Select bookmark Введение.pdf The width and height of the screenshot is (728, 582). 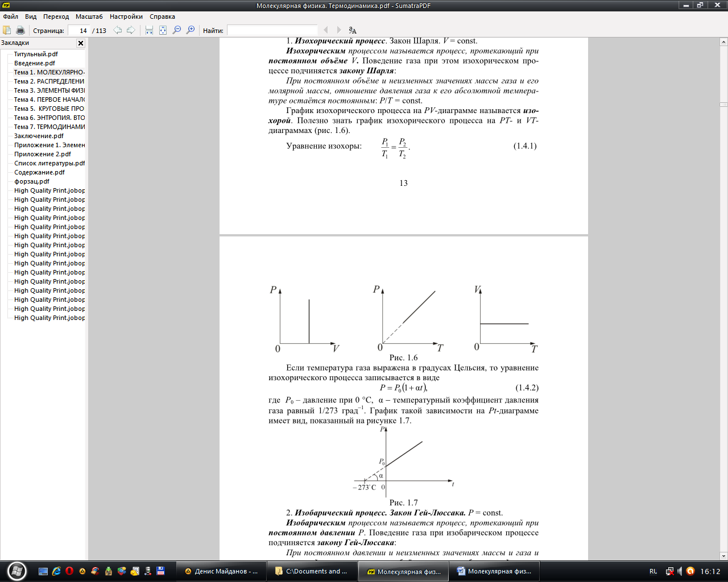tap(35, 63)
